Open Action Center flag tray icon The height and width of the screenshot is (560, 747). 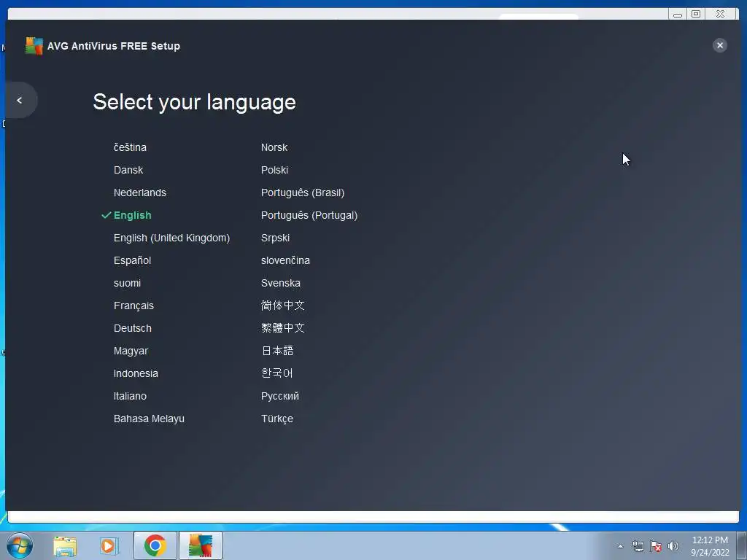point(656,546)
